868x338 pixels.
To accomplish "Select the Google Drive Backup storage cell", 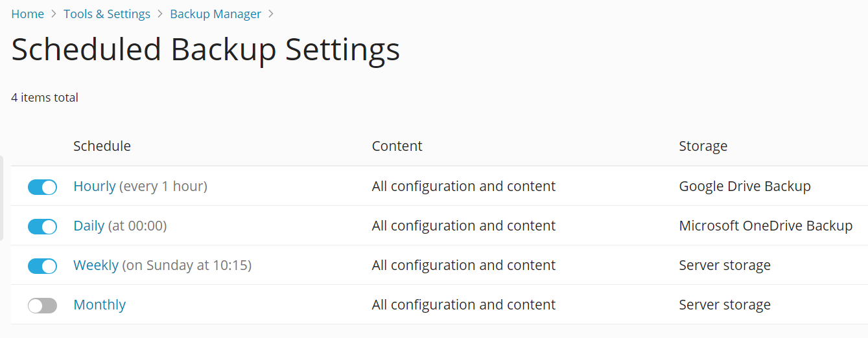I will [x=745, y=186].
